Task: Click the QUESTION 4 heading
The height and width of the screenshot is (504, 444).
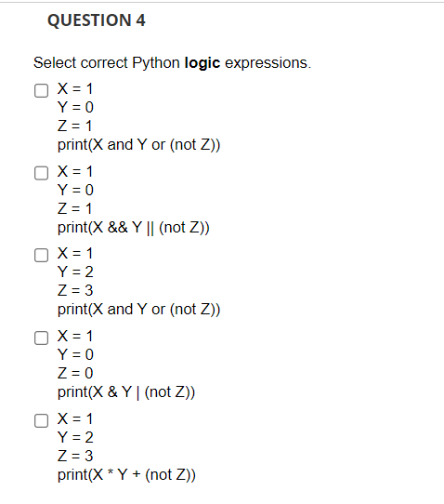Action: (97, 20)
